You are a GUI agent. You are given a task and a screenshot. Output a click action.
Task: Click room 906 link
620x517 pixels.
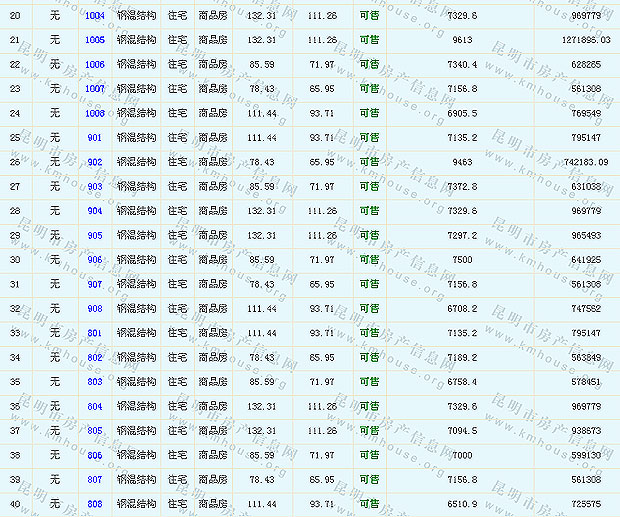[x=95, y=260]
